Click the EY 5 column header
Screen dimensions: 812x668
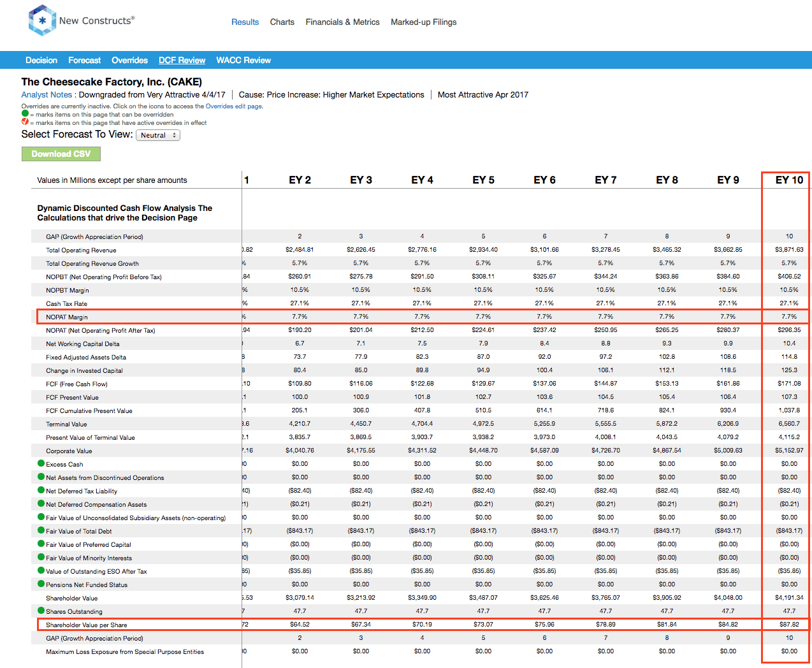click(483, 180)
